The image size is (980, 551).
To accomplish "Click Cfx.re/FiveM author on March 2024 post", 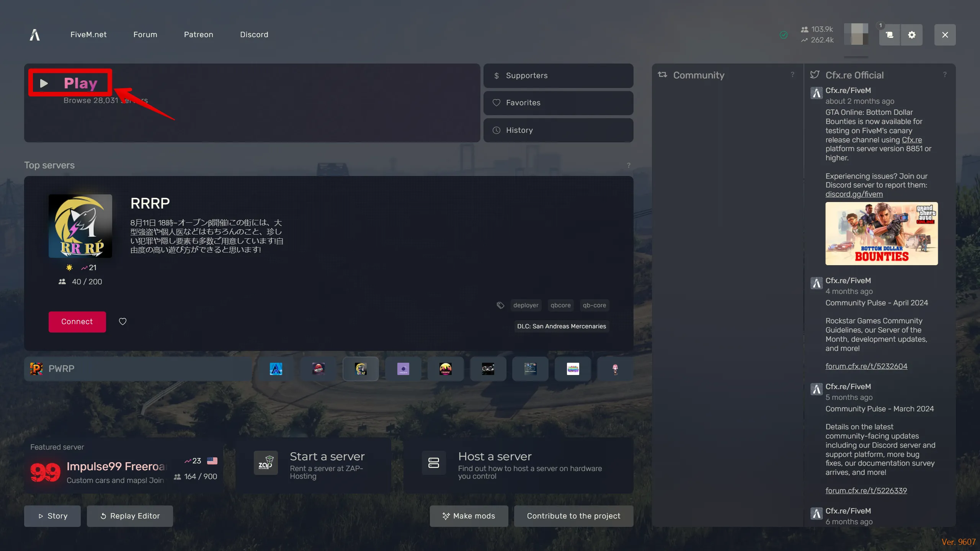I will click(848, 386).
